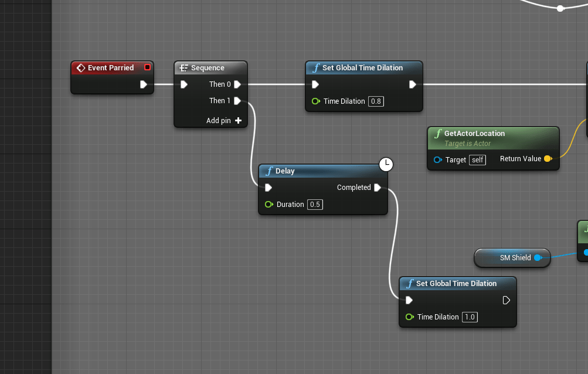Click the green Time Dilation pin of 0.8 node

[316, 101]
